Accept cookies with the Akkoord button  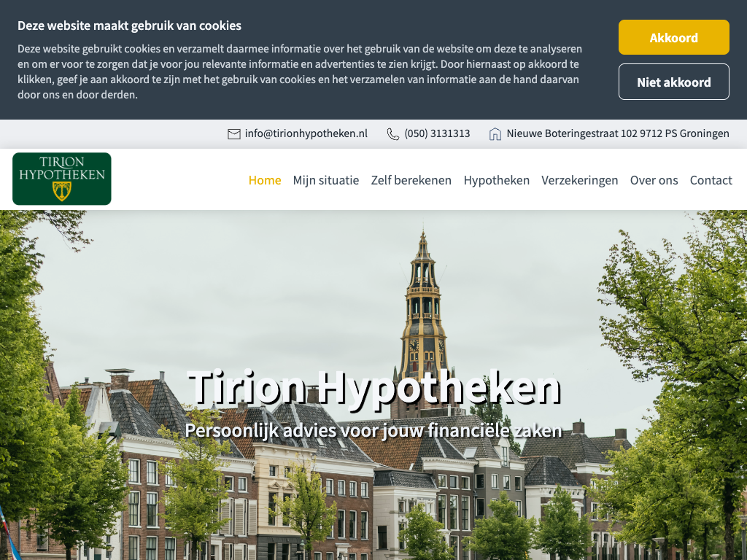pyautogui.click(x=673, y=37)
